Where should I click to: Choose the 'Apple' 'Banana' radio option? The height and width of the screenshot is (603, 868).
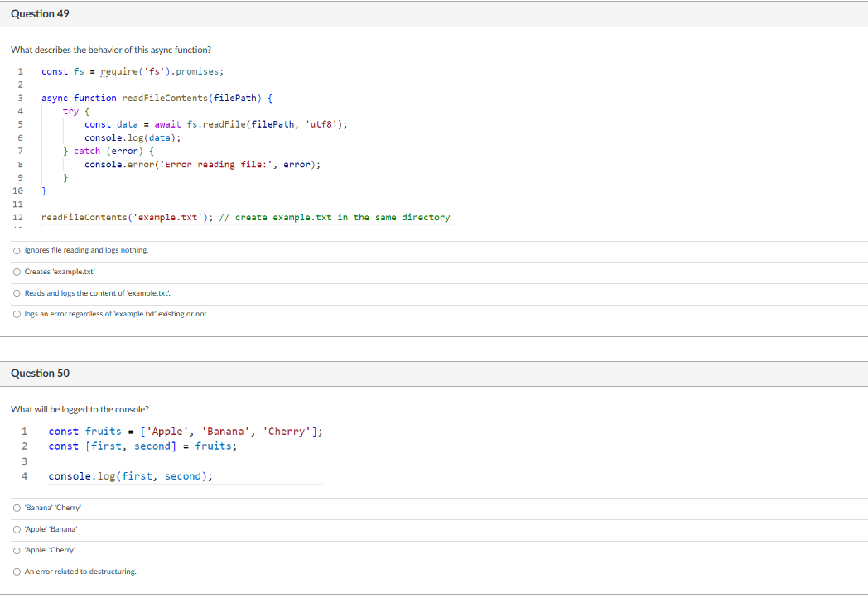pyautogui.click(x=17, y=530)
